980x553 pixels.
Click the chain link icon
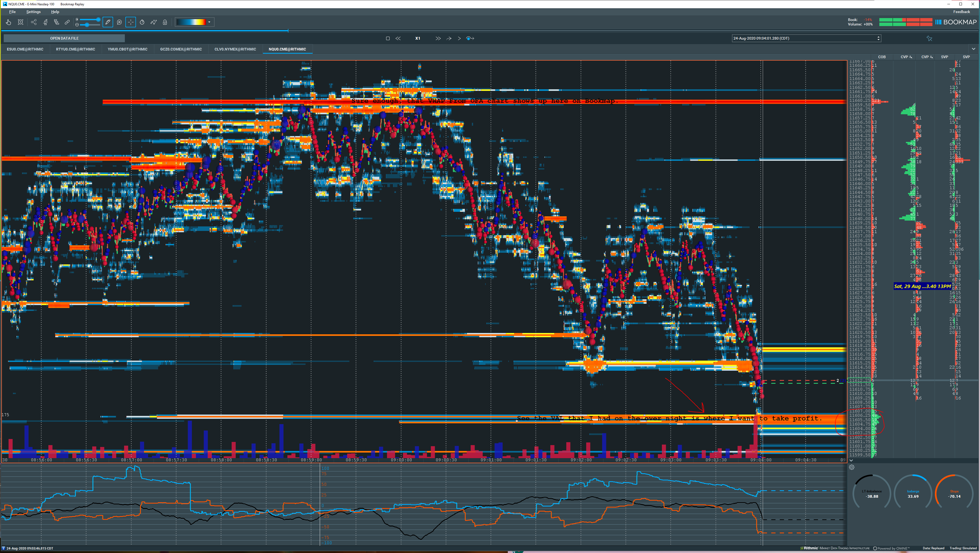tap(67, 22)
